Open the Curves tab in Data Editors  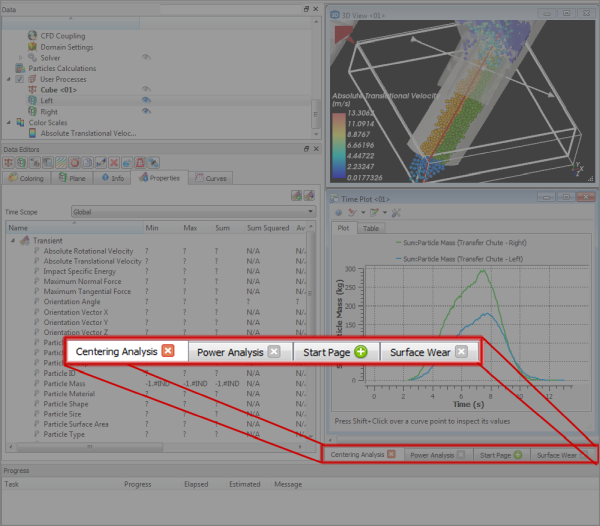coord(209,178)
